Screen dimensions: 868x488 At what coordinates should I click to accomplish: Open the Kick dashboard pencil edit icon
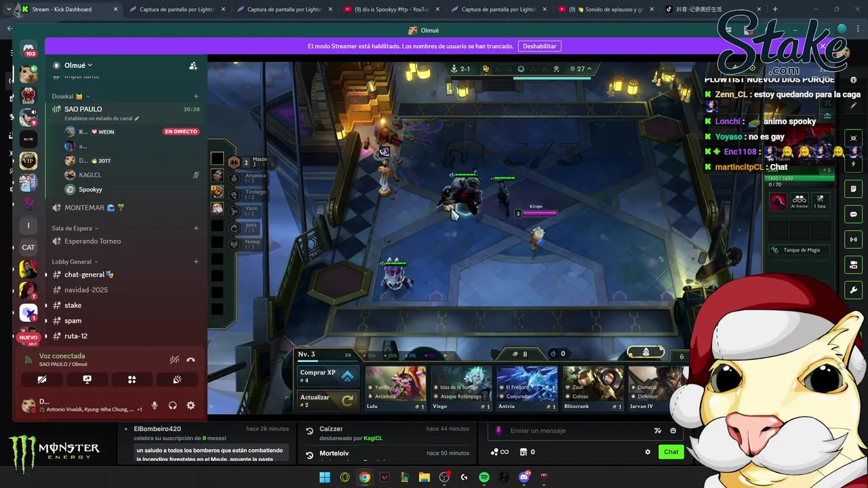click(854, 106)
